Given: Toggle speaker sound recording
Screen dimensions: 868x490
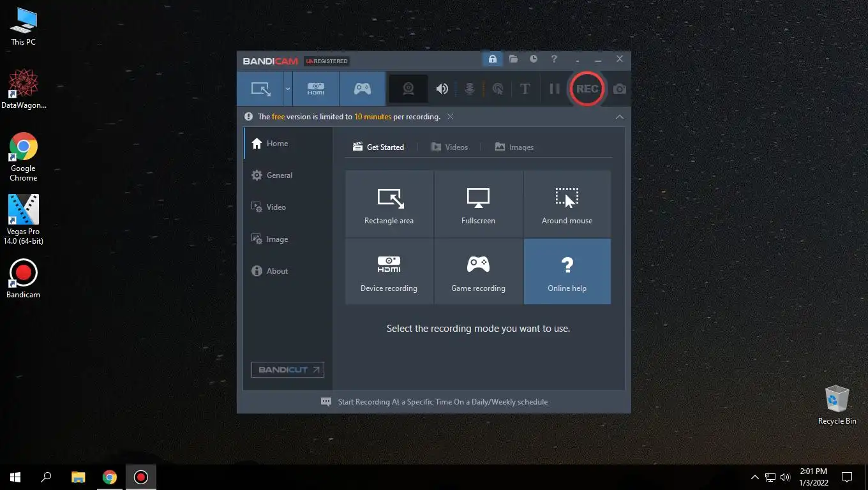Looking at the screenshot, I should click(x=442, y=89).
